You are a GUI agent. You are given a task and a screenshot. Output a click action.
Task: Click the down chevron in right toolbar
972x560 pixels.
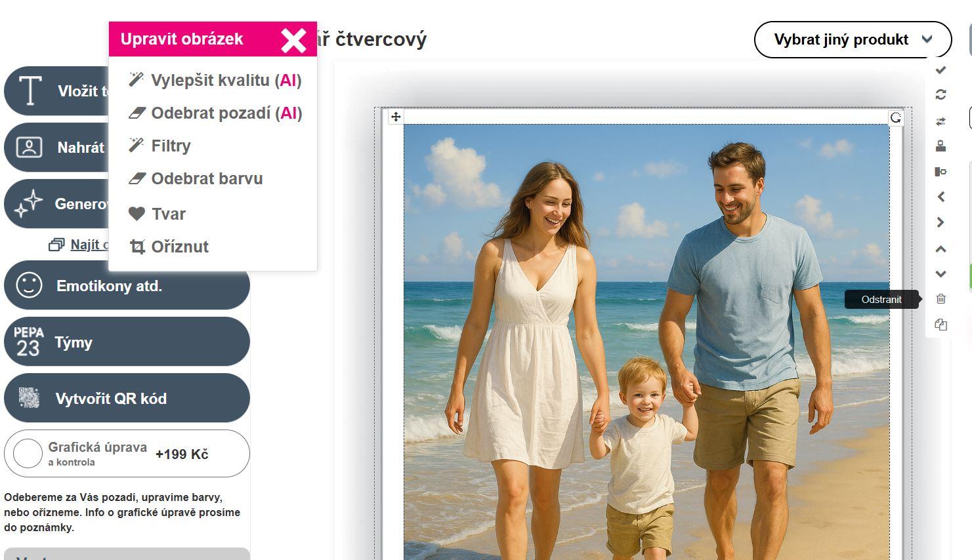tap(940, 274)
